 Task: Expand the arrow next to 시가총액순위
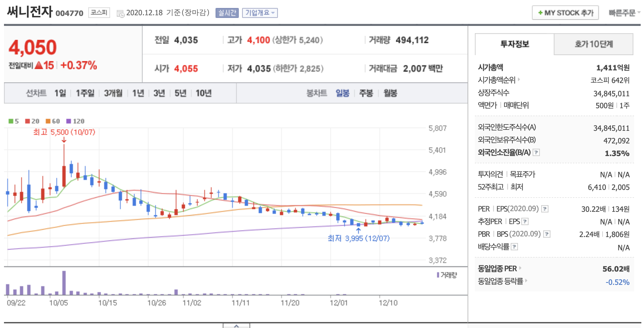(519, 80)
